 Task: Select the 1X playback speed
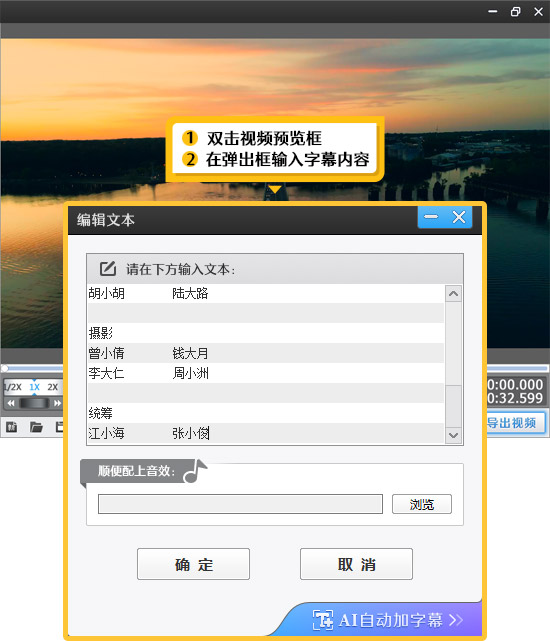click(x=34, y=387)
